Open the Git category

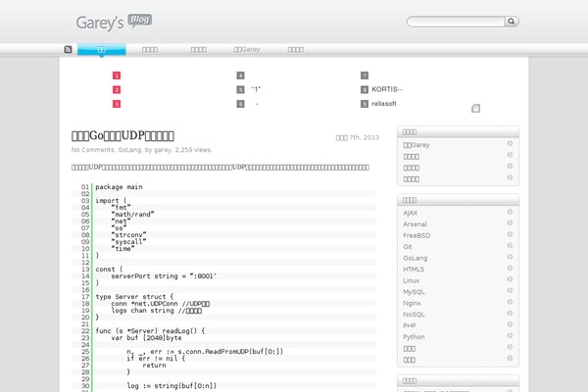tap(408, 246)
